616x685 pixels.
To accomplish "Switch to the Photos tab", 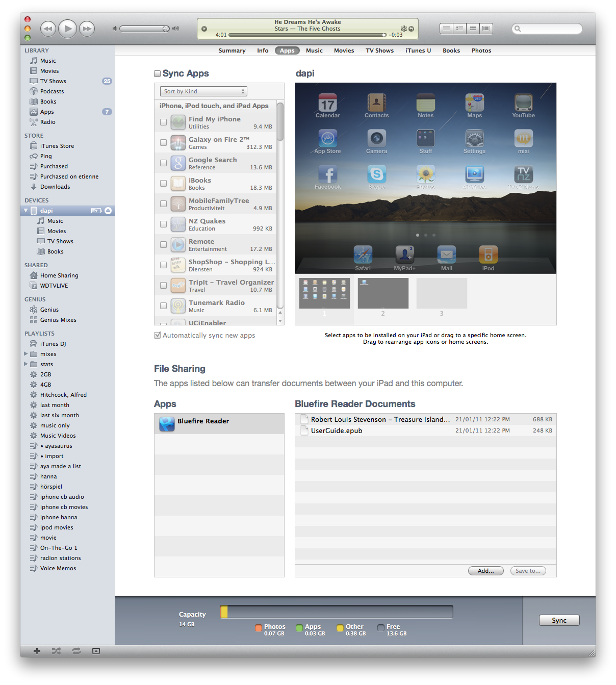I will pos(481,50).
